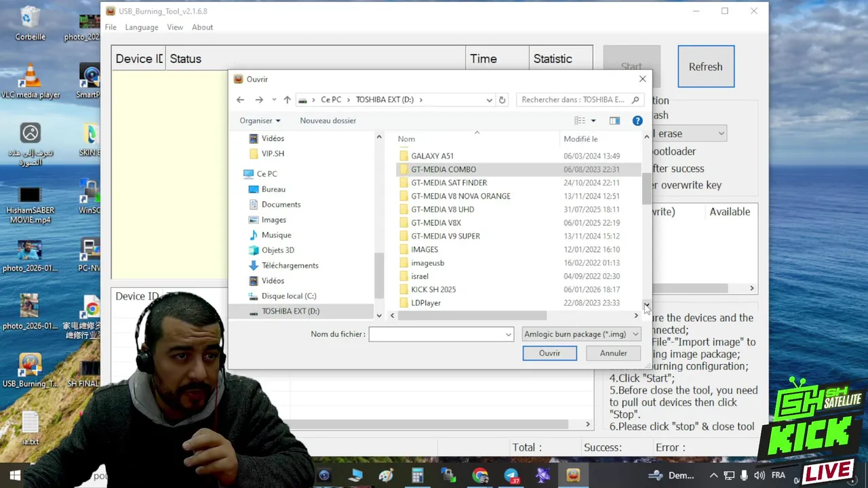This screenshot has width=868, height=488.
Task: Open the Windows Start menu
Action: 15,475
